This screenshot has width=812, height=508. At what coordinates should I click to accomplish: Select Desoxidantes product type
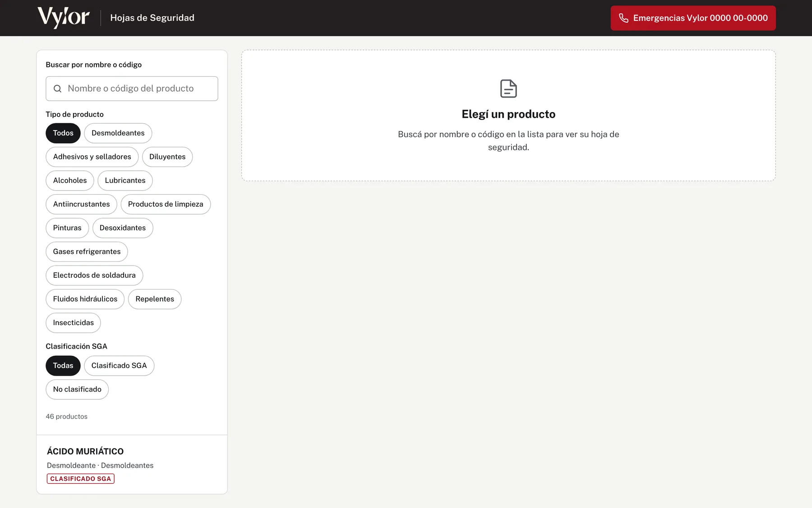click(x=123, y=228)
